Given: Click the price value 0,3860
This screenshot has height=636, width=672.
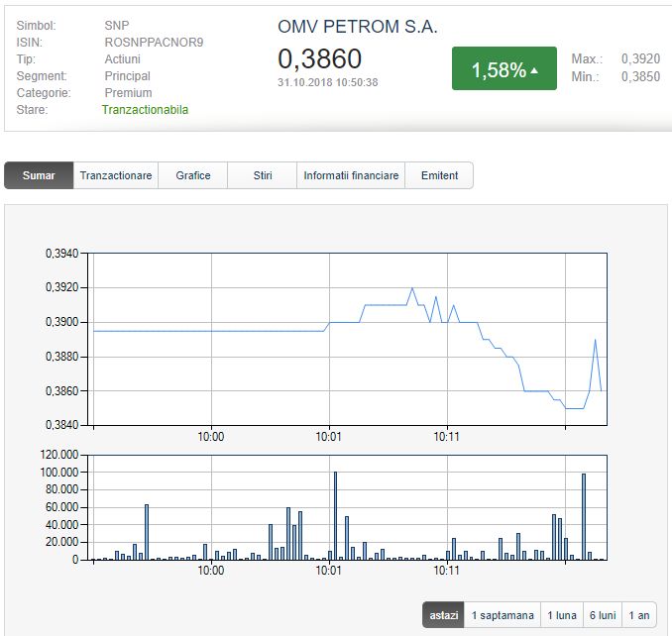Looking at the screenshot, I should [320, 58].
